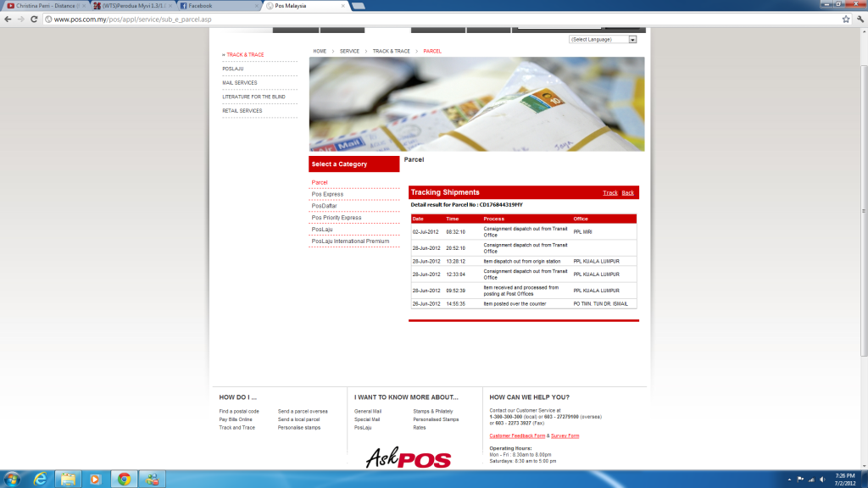Show hidden system tray icons
The image size is (868, 488).
click(x=788, y=479)
